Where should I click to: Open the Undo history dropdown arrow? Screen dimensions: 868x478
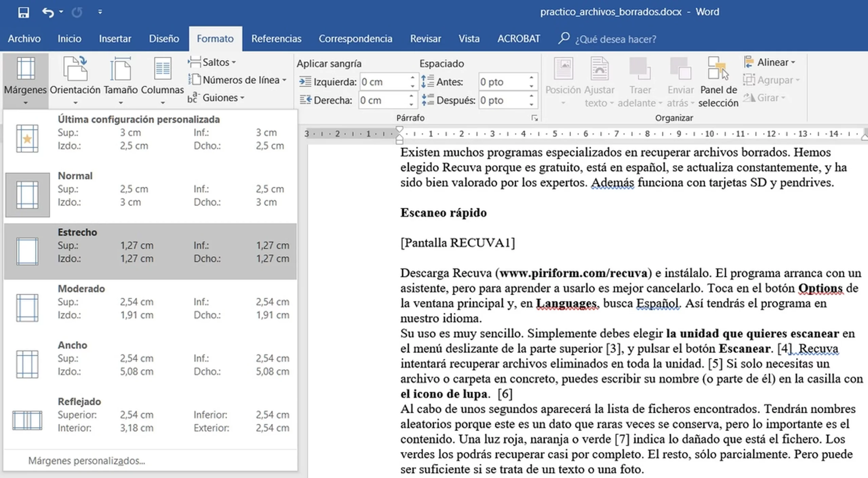point(61,12)
